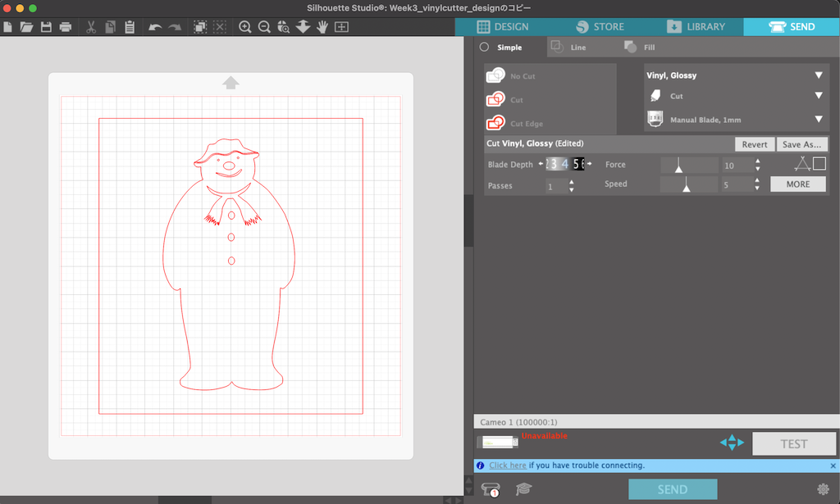Open the graduation cap tutorials icon
The width and height of the screenshot is (840, 504).
523,489
